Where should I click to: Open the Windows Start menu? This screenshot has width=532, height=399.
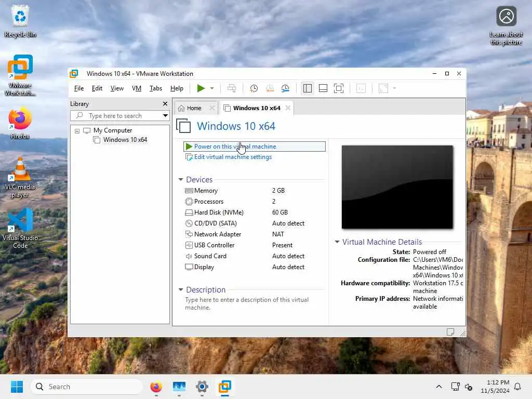(x=17, y=387)
